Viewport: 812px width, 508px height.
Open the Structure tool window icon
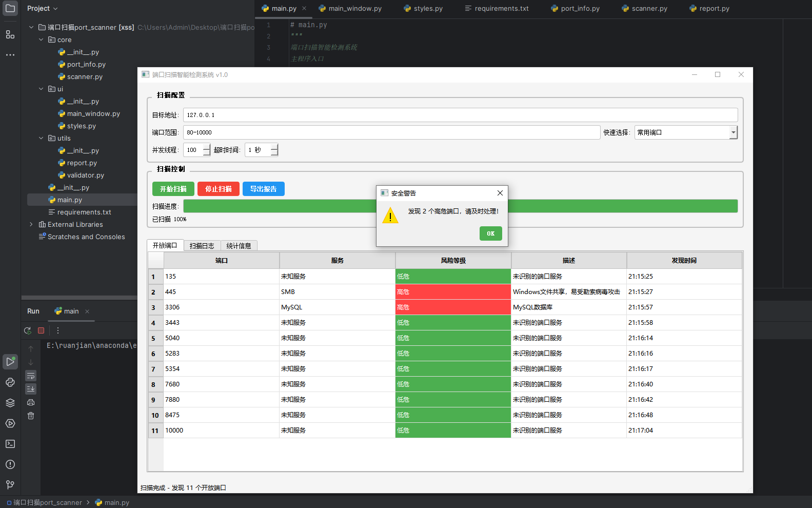pos(10,34)
